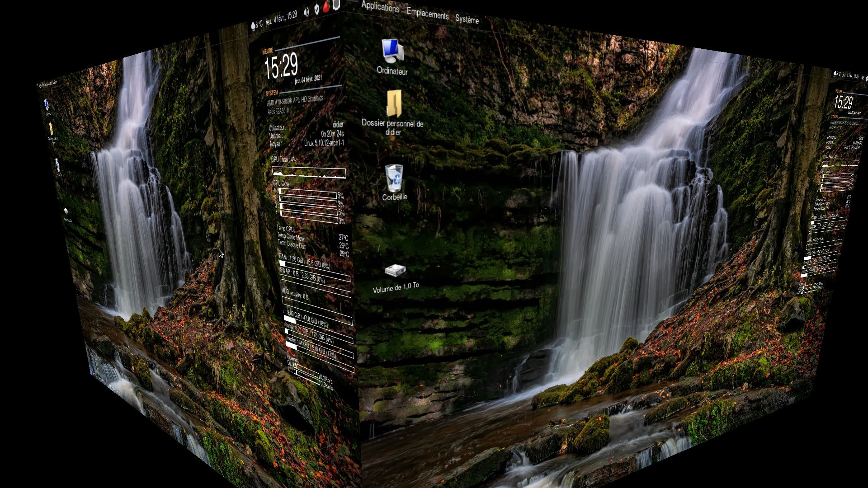The width and height of the screenshot is (868, 488).
Task: Click the network tray icon
Action: [336, 5]
